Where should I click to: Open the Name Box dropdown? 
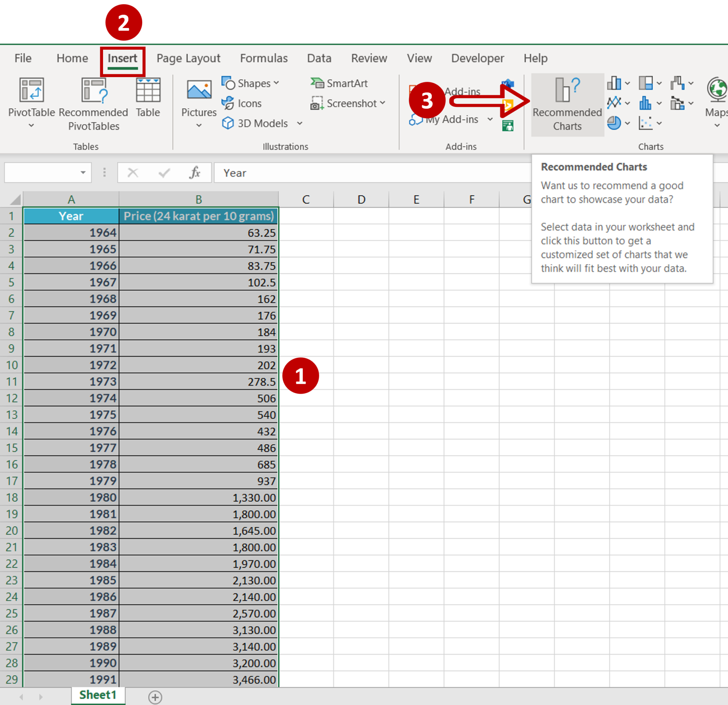pyautogui.click(x=84, y=172)
